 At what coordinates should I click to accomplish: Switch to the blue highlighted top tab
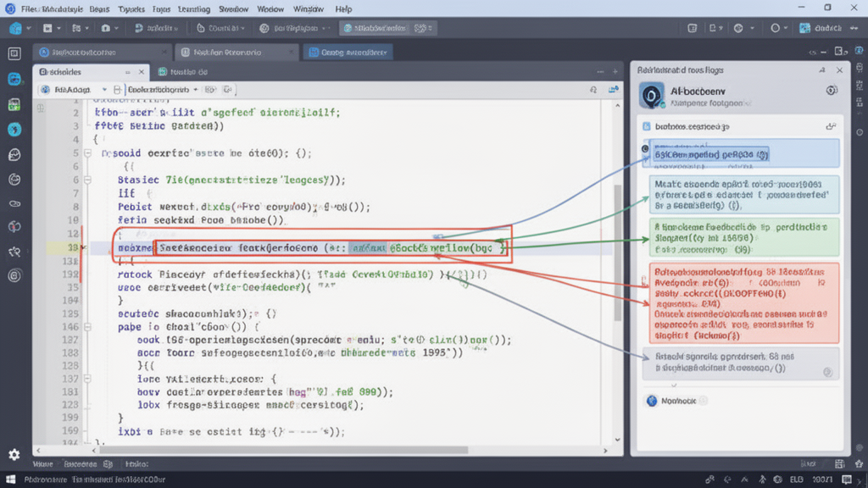point(348,53)
